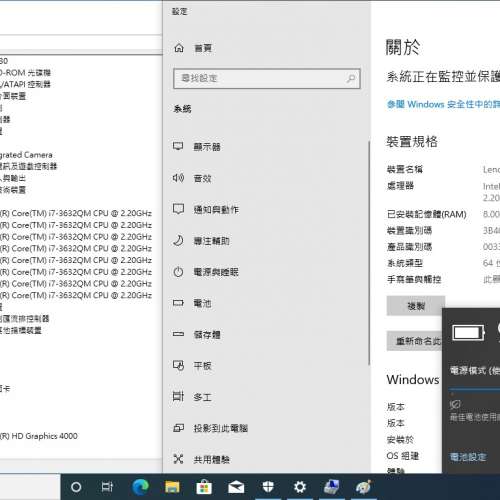500x500 pixels.
Task: Click the OS 組建 build label
Action: (402, 456)
